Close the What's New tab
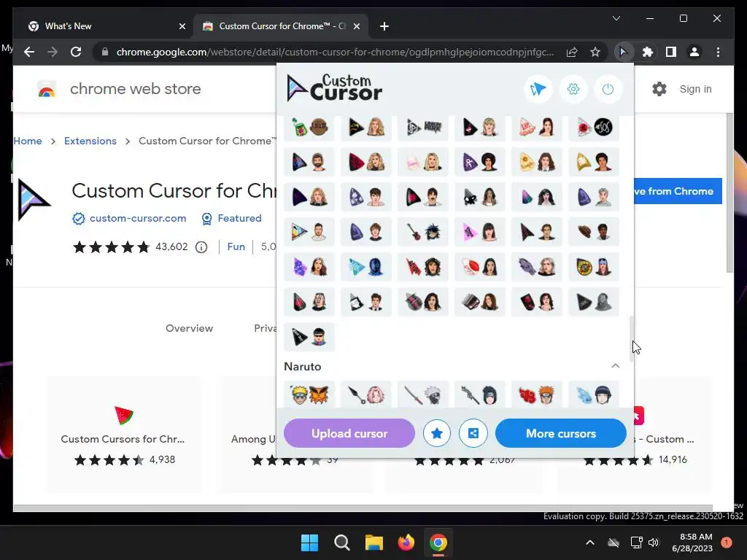The image size is (747, 560). pyautogui.click(x=182, y=26)
